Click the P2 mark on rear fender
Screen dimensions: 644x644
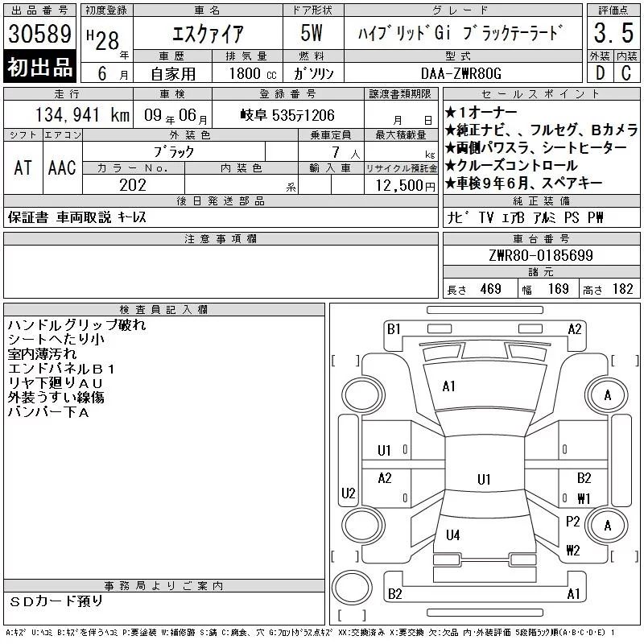pyautogui.click(x=572, y=521)
